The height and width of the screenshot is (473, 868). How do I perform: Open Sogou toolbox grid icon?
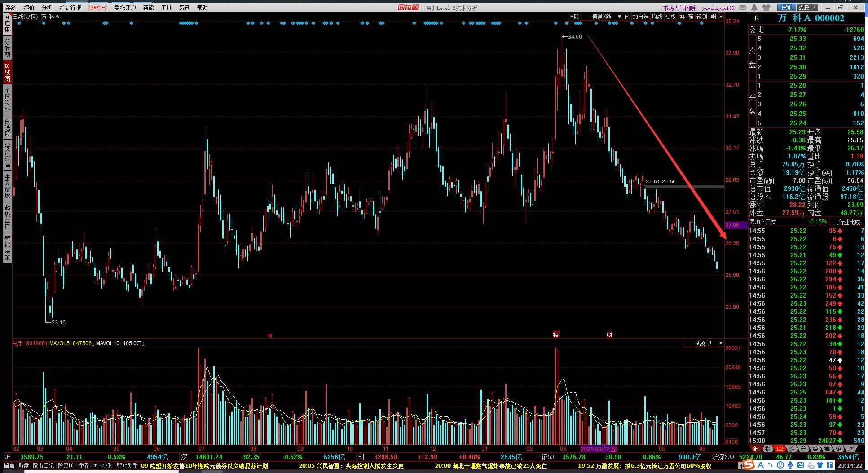(x=829, y=465)
